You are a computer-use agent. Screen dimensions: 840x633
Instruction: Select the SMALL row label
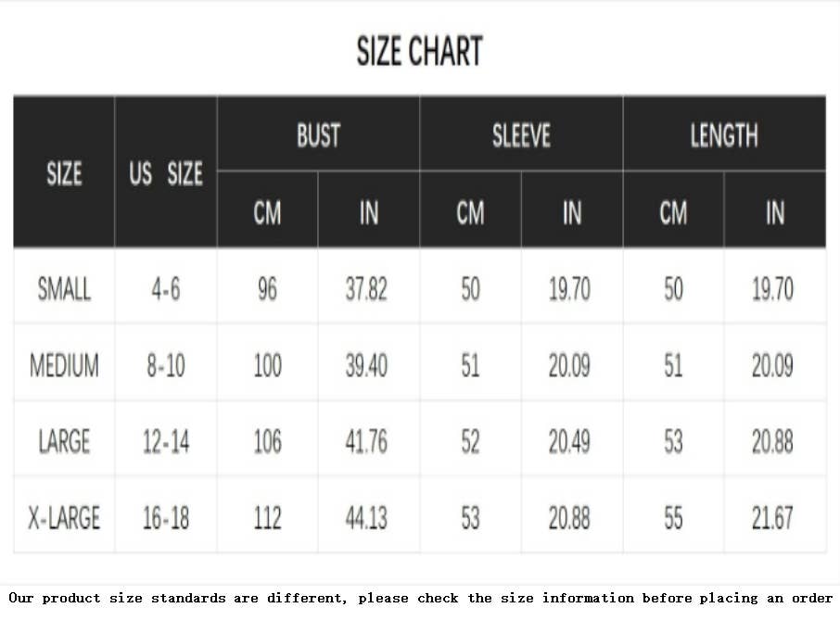point(64,289)
